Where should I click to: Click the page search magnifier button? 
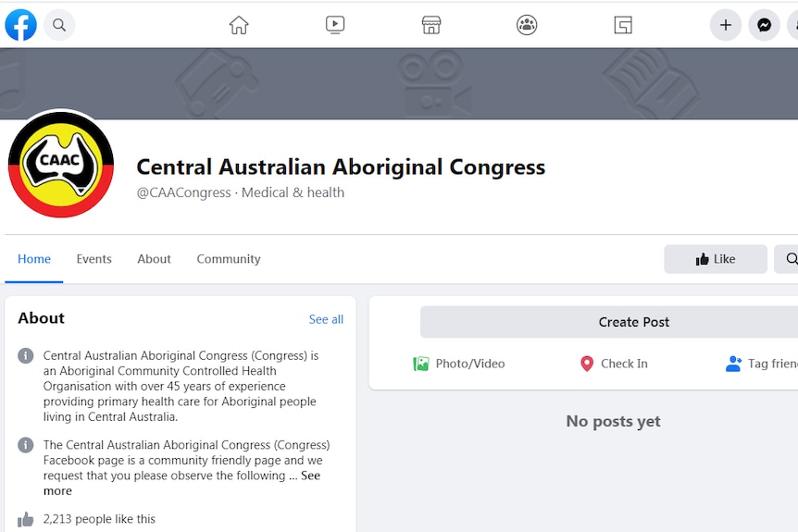(787, 259)
